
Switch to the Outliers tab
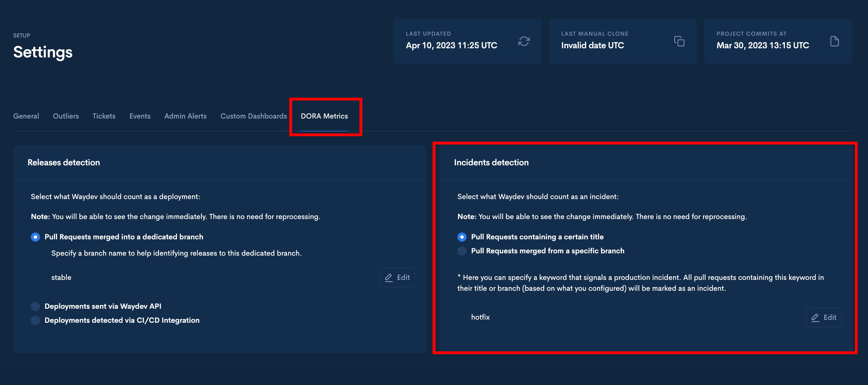66,116
